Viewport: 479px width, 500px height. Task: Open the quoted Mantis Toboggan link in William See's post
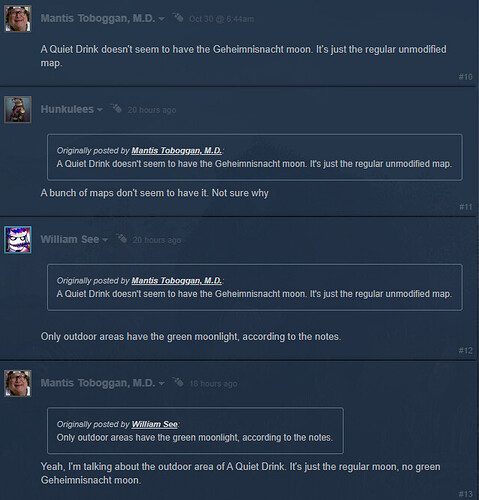coord(177,281)
